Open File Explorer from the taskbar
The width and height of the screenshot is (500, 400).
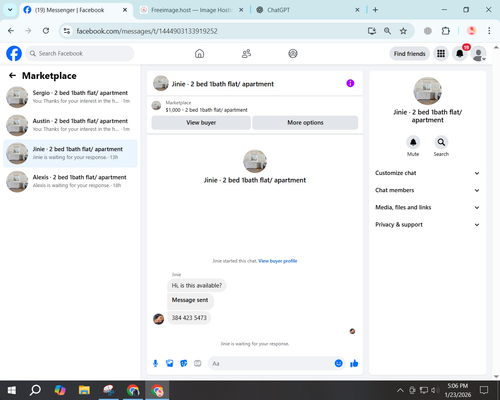point(84,390)
